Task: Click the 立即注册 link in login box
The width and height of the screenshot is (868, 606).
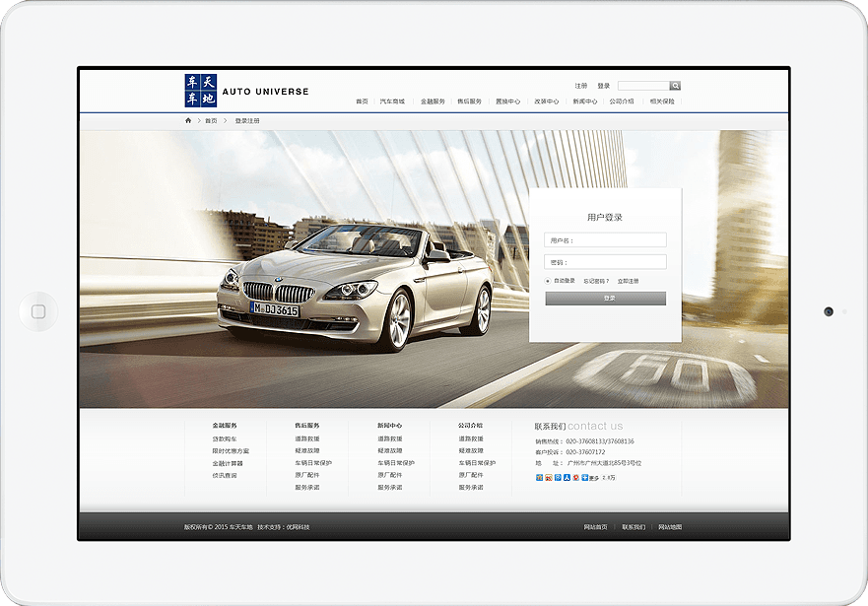Action: click(x=628, y=281)
